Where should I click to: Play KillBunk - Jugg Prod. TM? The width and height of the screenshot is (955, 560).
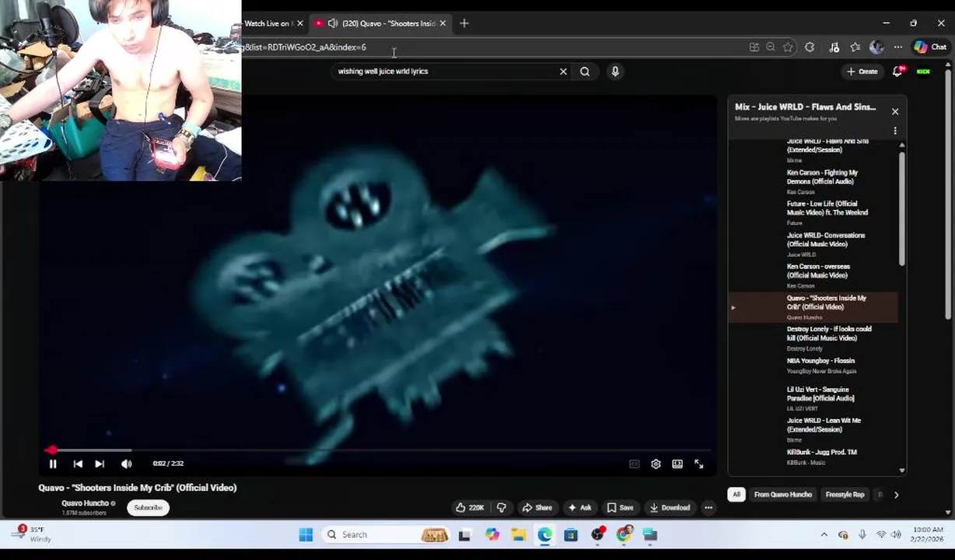click(814, 457)
